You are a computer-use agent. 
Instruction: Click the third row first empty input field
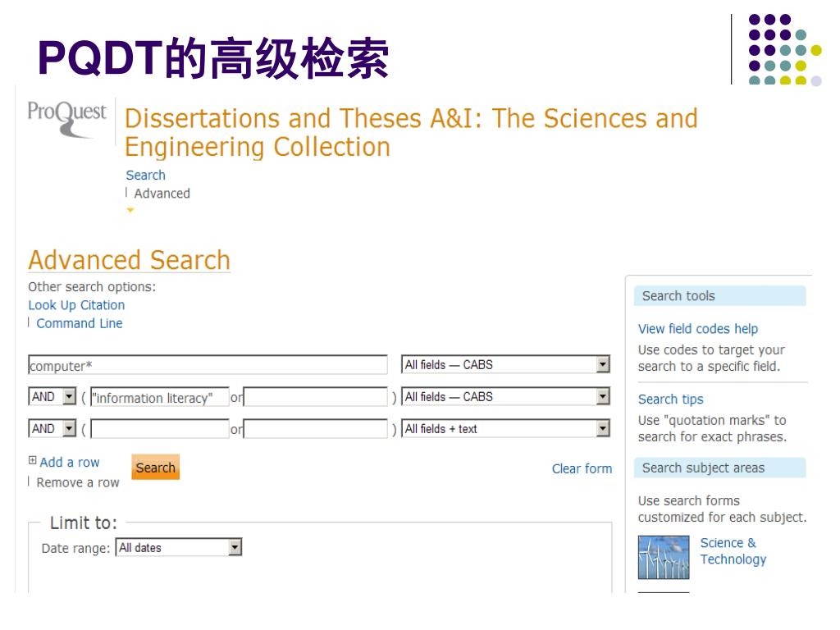(x=160, y=430)
